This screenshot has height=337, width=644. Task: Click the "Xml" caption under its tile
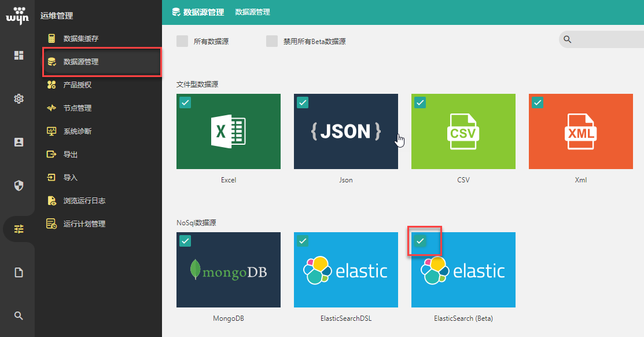pyautogui.click(x=581, y=180)
